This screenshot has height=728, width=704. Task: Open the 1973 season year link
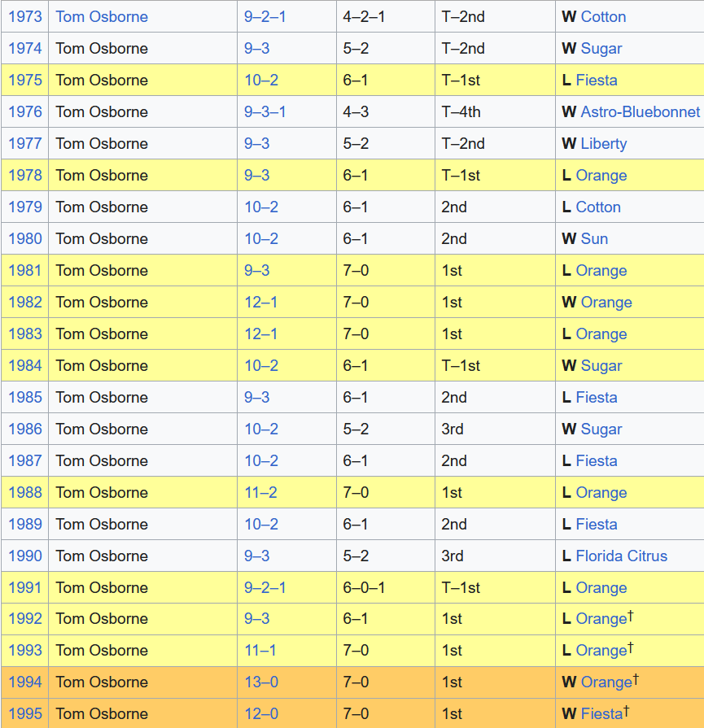pos(24,16)
